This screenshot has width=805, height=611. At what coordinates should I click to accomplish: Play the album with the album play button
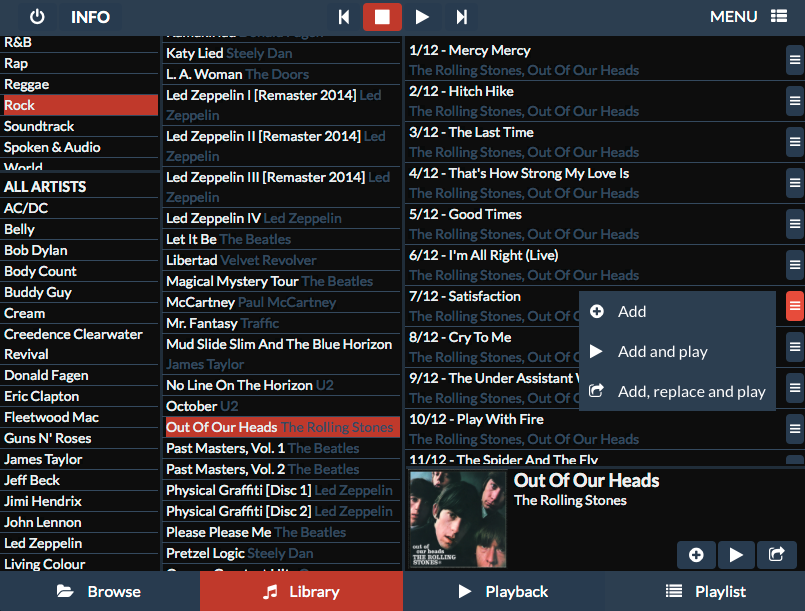coord(736,555)
